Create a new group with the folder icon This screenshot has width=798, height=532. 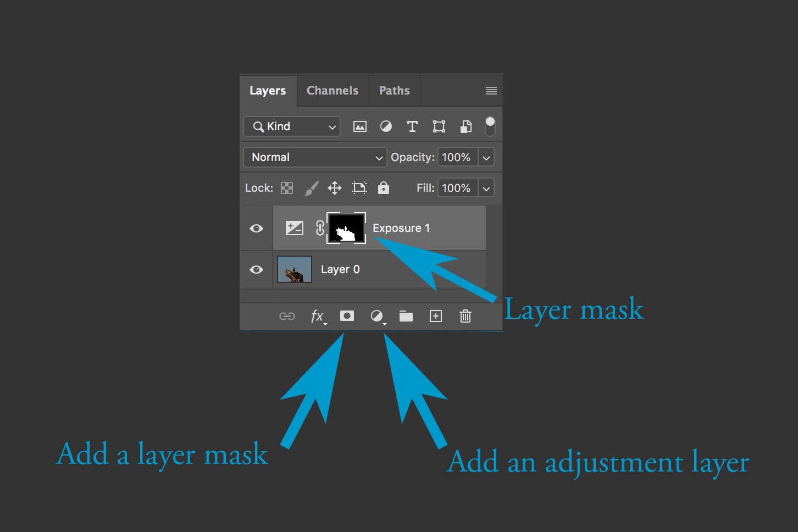[x=406, y=316]
